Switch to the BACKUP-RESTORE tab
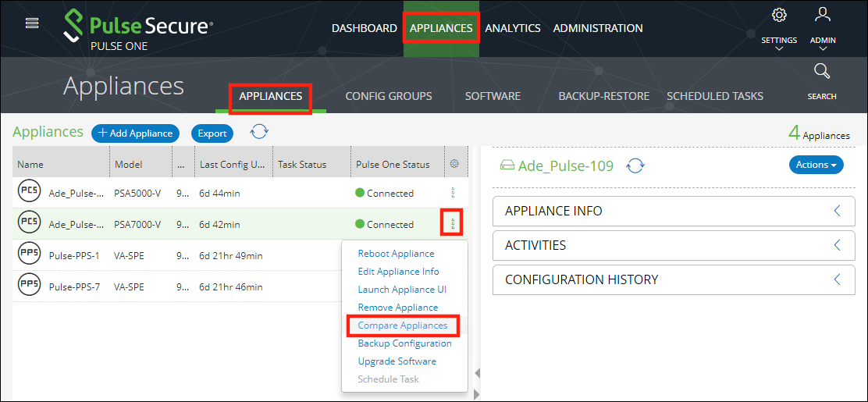Image resolution: width=868 pixels, height=402 pixels. 604,96
